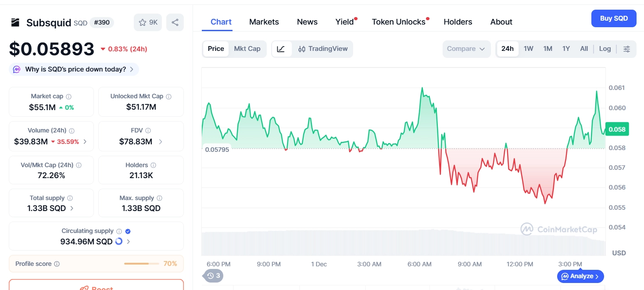Click the history events badge
Screen dimensions: 644x290
(214, 276)
